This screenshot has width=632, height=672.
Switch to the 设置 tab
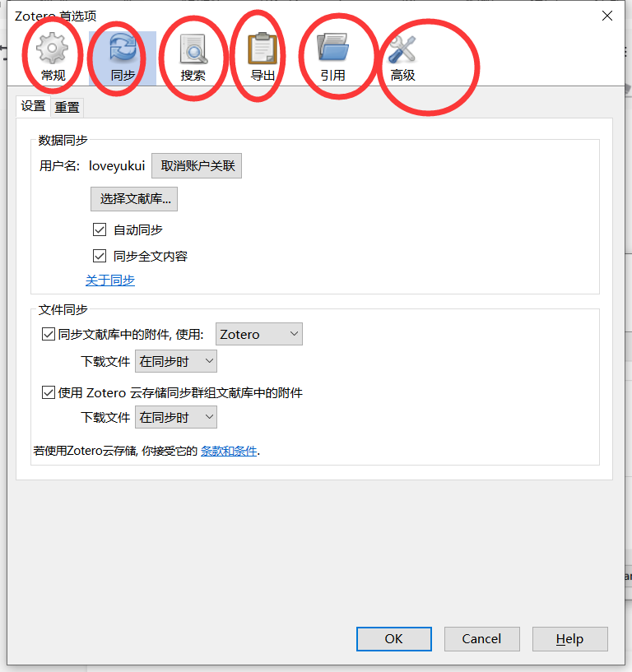34,106
